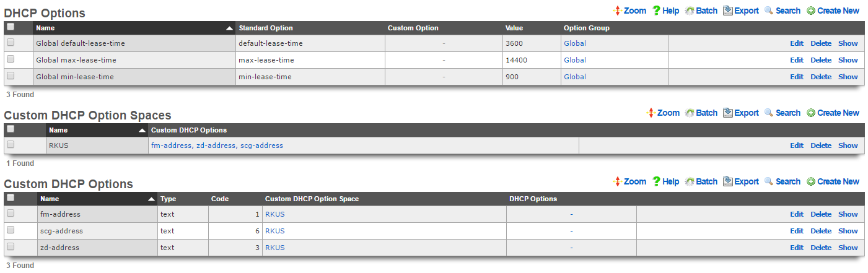Select the scg-address row checkbox
The height and width of the screenshot is (273, 868).
11,230
